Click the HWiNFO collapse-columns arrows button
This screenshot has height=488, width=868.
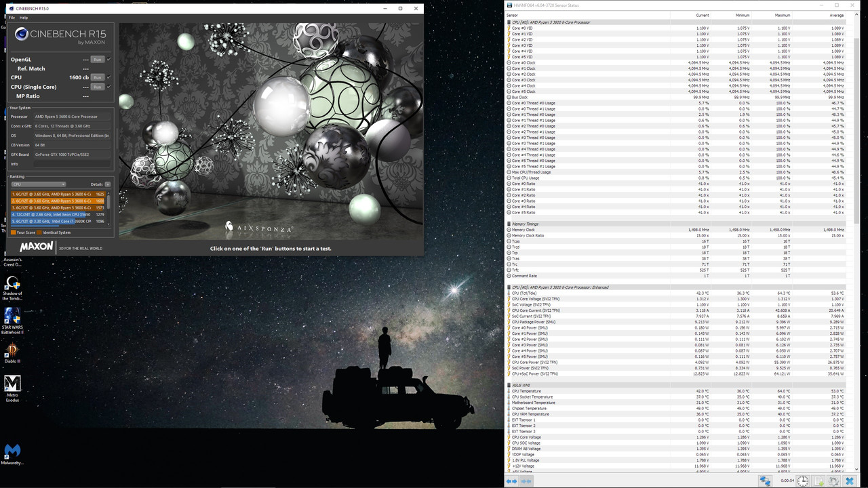526,481
